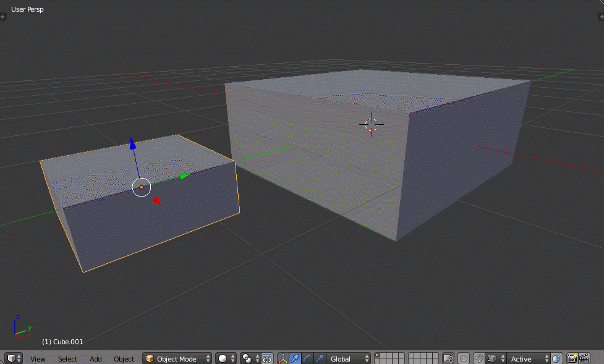
Task: Click the snap magnet icon
Action: coord(477,358)
